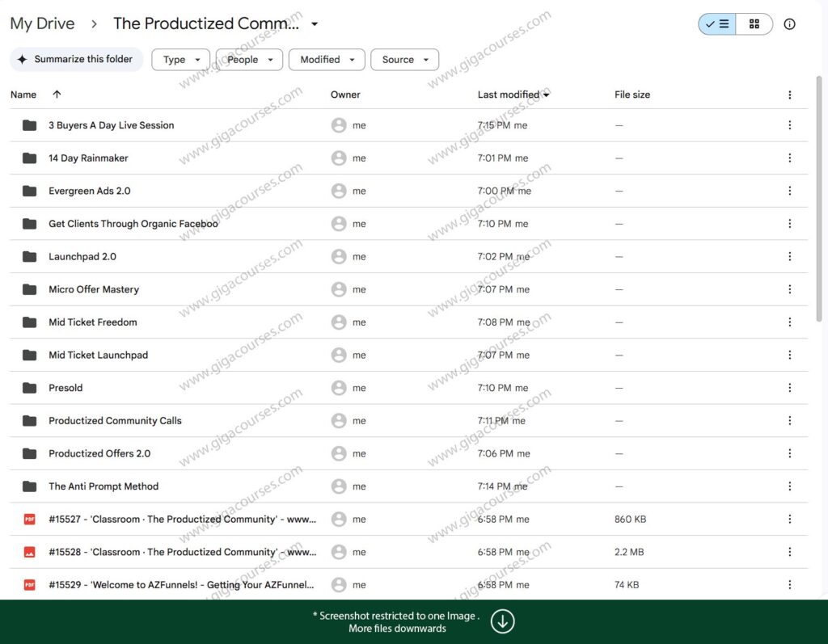Open the People filter dropdown
The width and height of the screenshot is (828, 644).
click(x=249, y=59)
